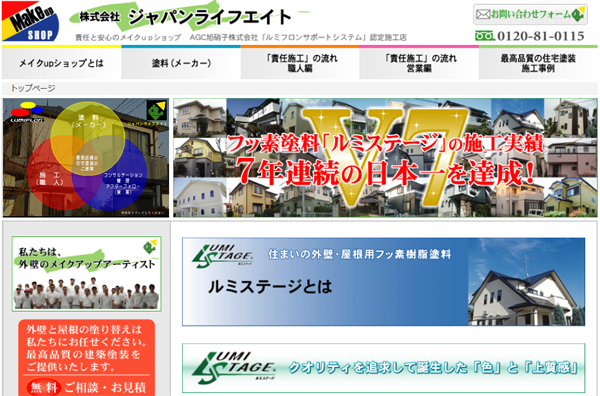Open 「責任施工」の流れ 職人編 menu

coord(300,63)
